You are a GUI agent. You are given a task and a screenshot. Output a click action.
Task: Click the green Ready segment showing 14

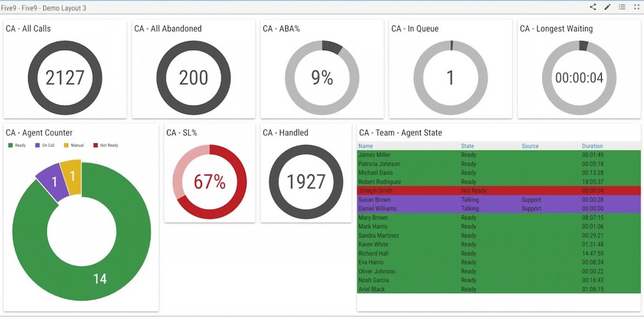coord(100,279)
